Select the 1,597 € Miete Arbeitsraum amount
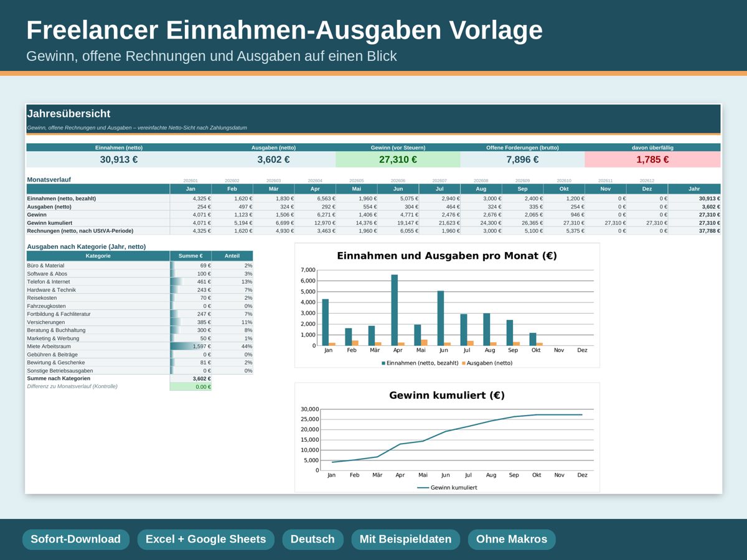The height and width of the screenshot is (560, 747). pos(190,347)
